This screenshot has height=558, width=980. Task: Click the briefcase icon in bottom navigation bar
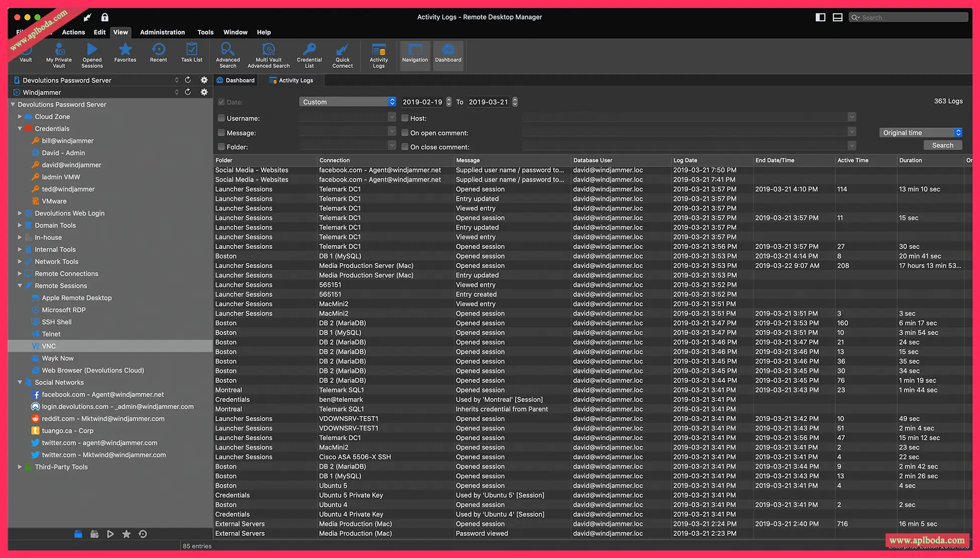coord(94,534)
